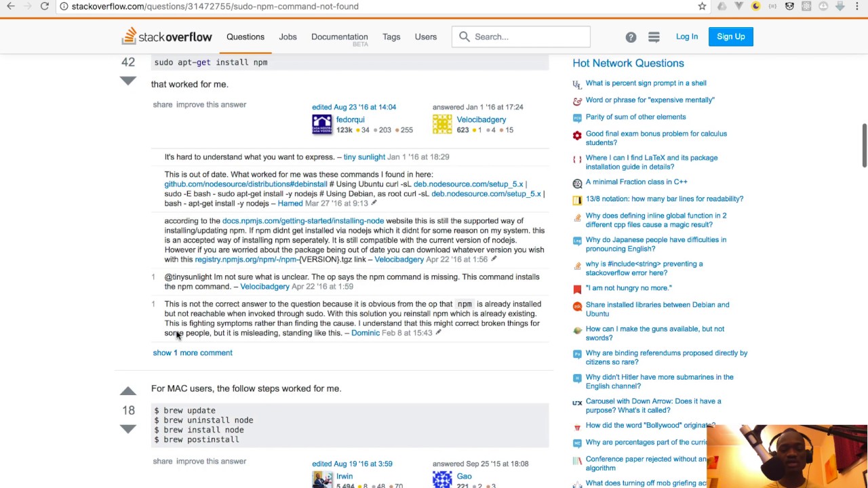Upvote the answer scored 18

pos(128,391)
